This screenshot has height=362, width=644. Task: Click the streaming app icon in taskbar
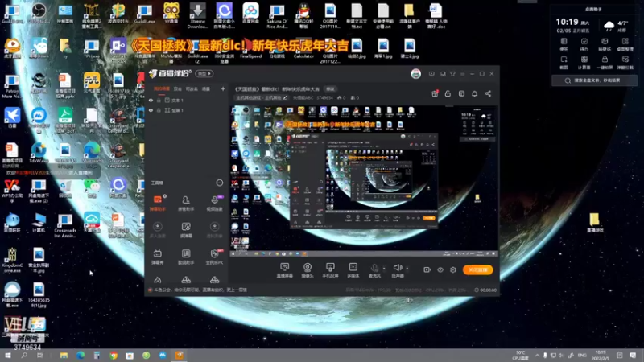point(179,355)
